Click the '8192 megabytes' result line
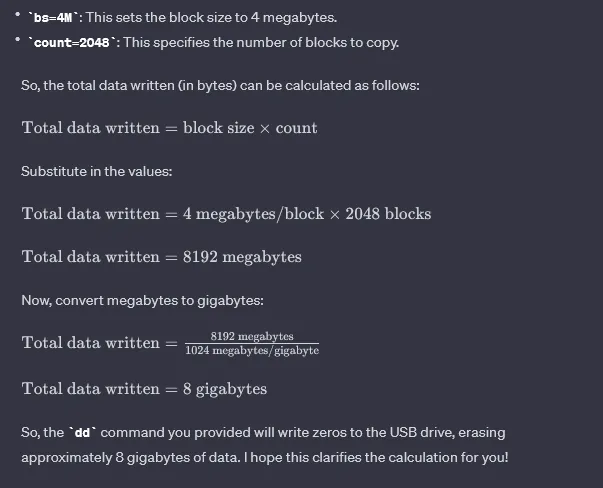 coord(241,257)
